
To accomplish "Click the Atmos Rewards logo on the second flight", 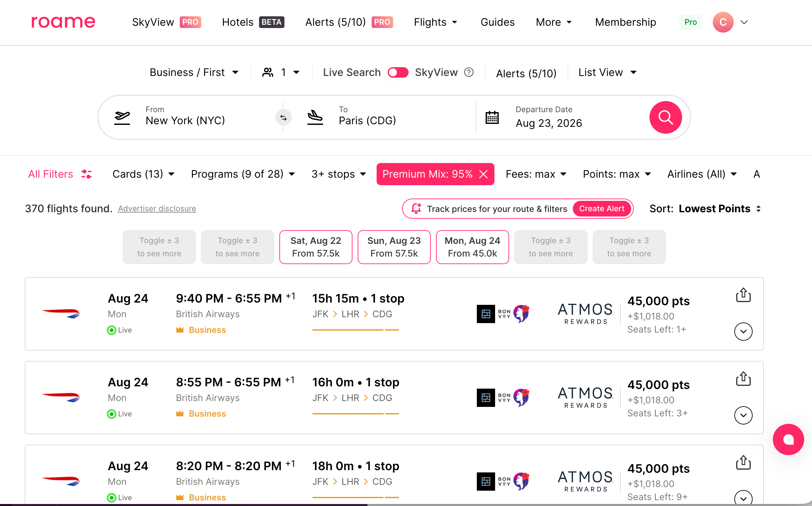I will pos(585,397).
